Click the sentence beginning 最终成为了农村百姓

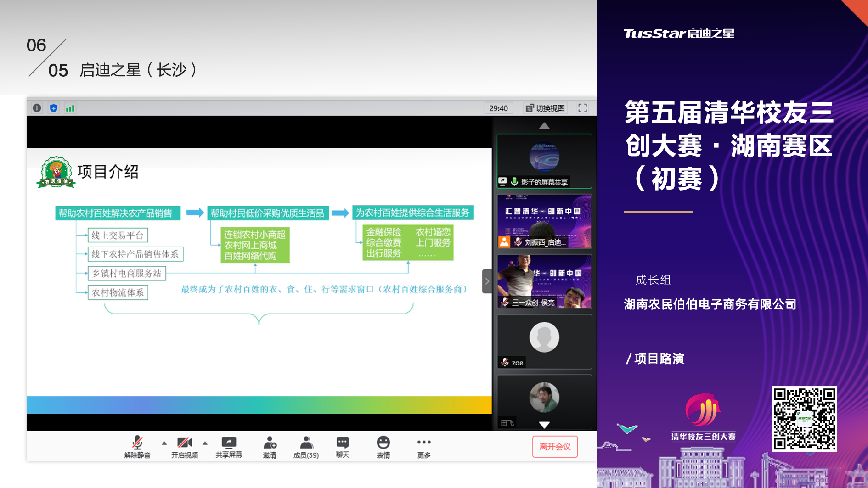(x=324, y=289)
